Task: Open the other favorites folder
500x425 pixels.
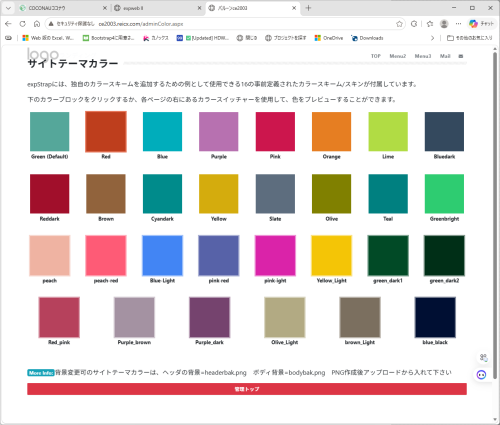Action: pos(470,38)
